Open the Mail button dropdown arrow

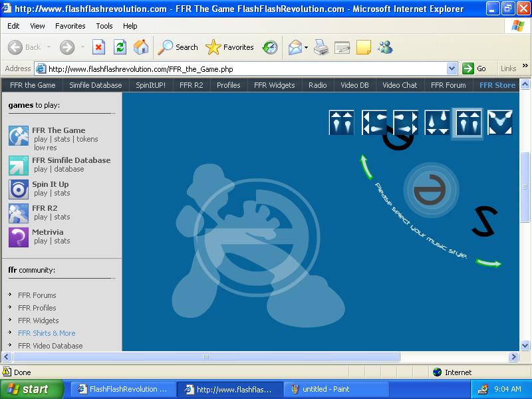[306, 47]
